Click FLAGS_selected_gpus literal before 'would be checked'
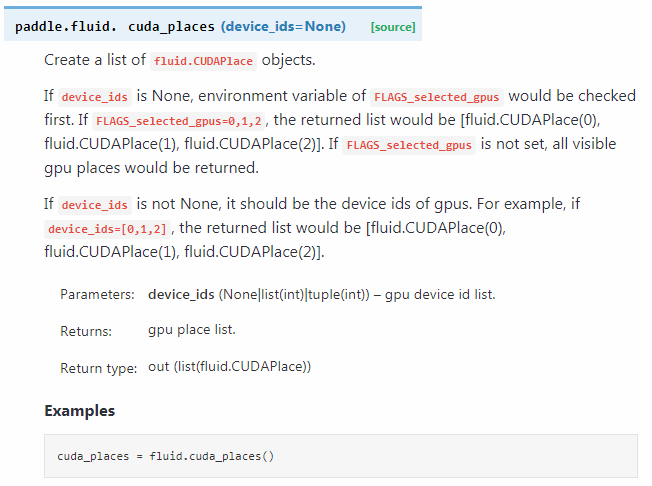Screen dimensions: 652x486 [x=436, y=97]
